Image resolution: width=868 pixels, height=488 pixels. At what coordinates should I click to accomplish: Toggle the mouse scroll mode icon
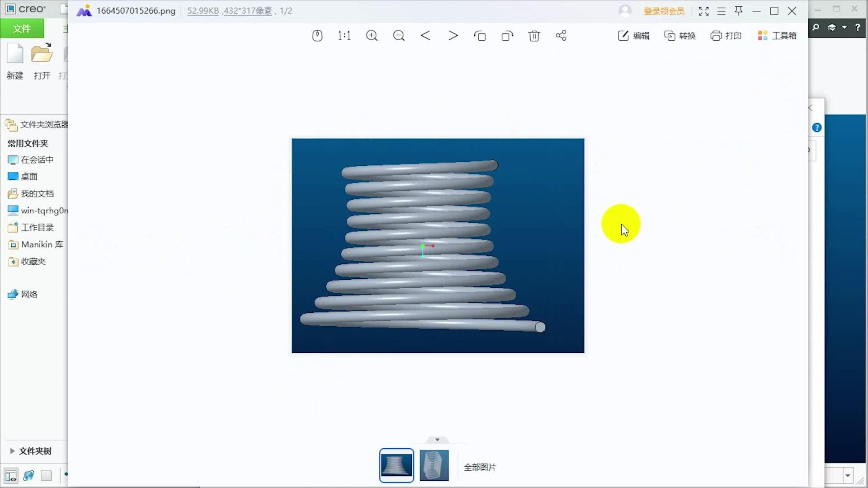click(317, 36)
